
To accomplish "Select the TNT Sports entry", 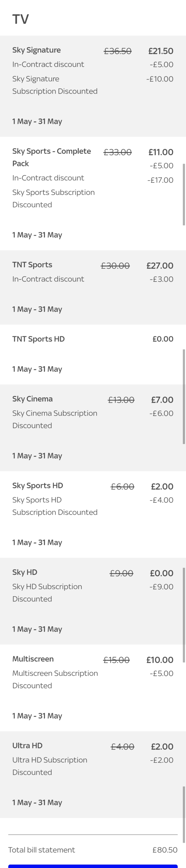I will (93, 288).
